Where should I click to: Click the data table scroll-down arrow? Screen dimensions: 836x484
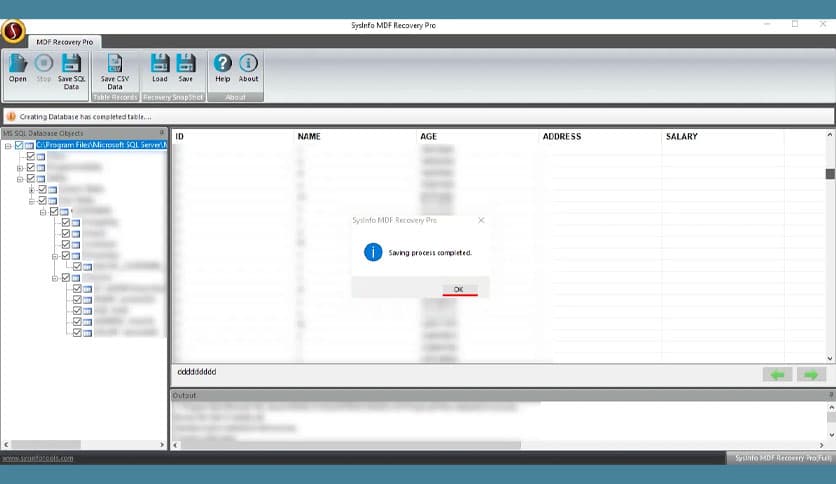click(x=830, y=358)
